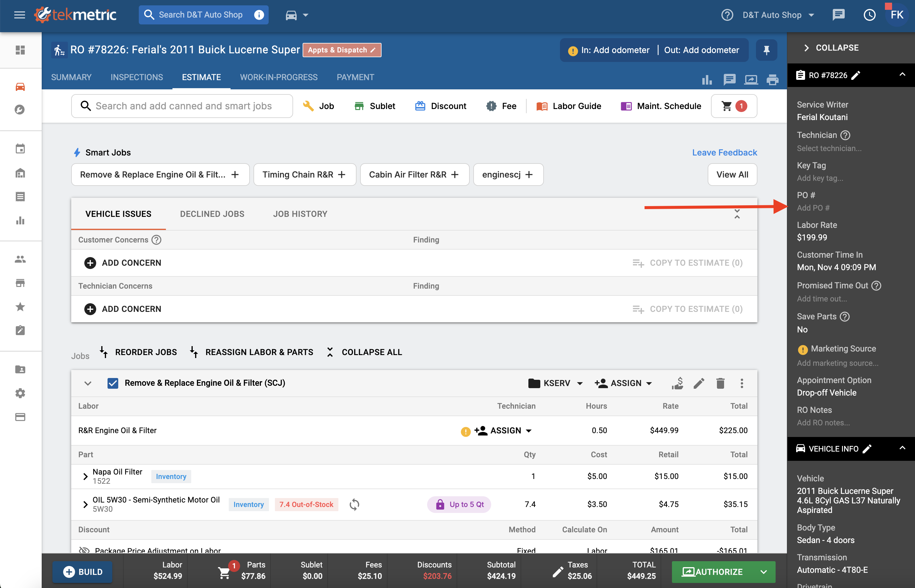Edit RO #78226 details pencil icon
The height and width of the screenshot is (588, 915).
tap(855, 75)
